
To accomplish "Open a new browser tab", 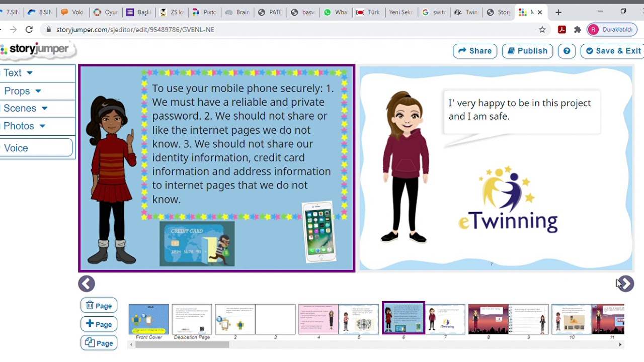I will 558,12.
